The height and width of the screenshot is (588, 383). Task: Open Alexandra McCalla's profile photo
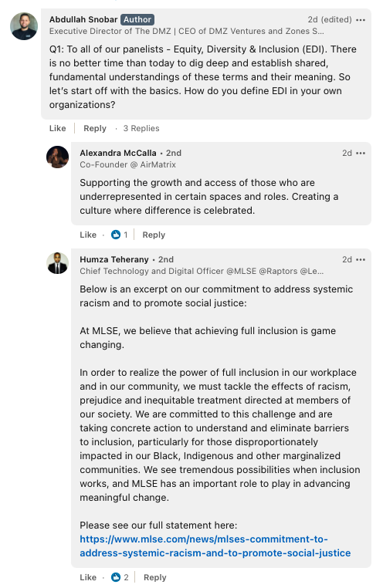(57, 157)
